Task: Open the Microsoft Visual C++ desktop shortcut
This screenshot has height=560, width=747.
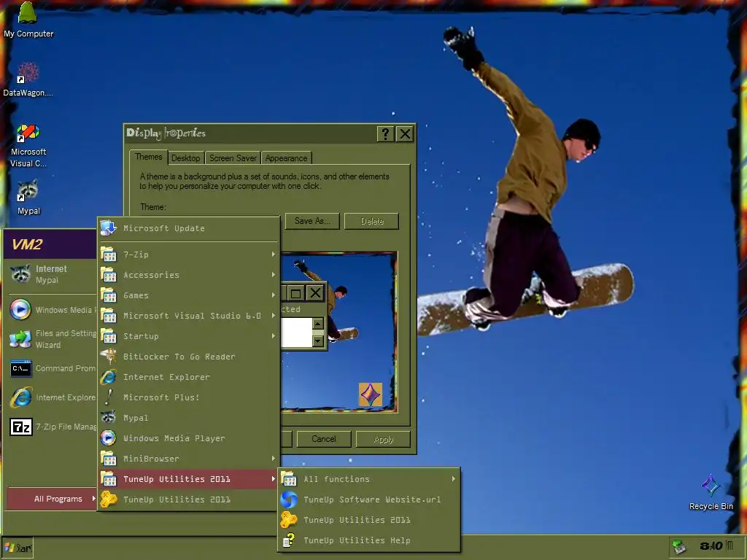Action: (28, 145)
